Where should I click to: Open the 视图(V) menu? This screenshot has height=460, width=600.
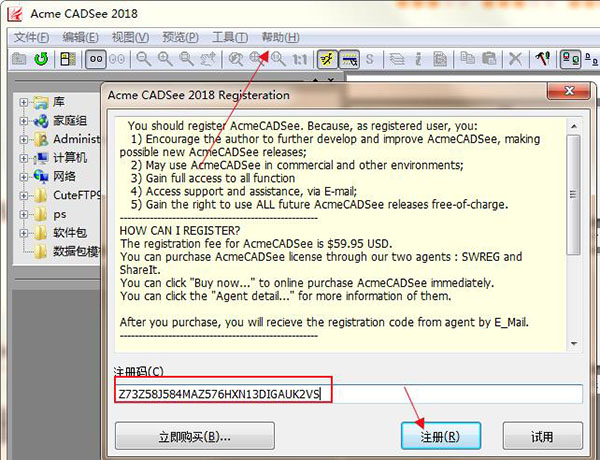pyautogui.click(x=130, y=38)
